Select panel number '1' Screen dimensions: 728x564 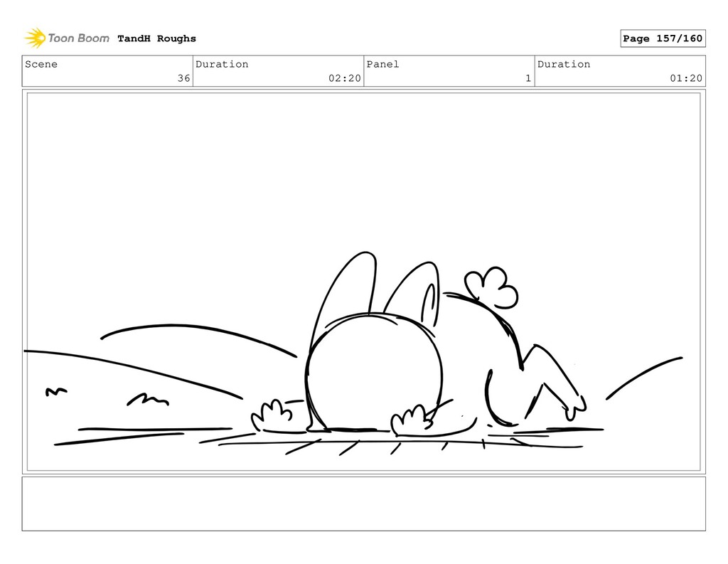528,78
